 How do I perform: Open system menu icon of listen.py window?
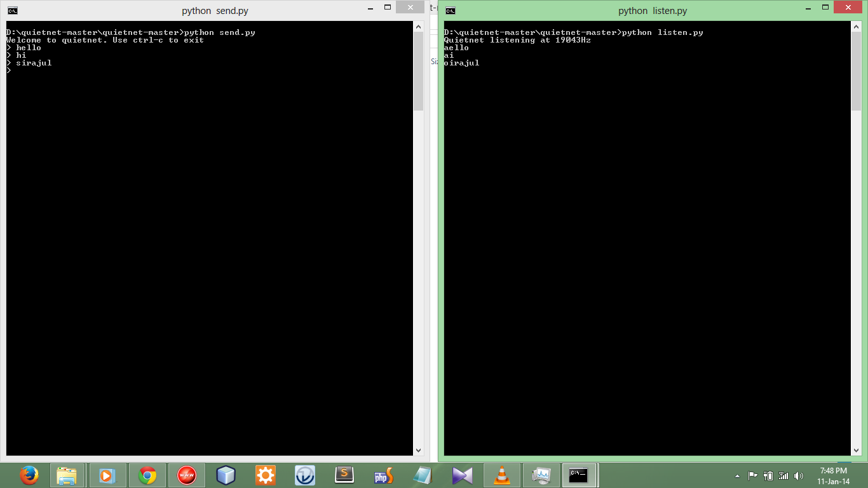tap(450, 11)
